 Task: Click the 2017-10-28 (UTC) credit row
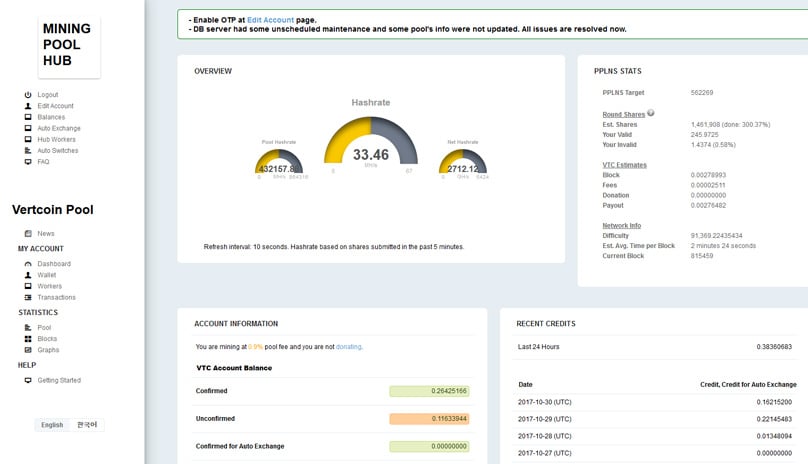click(655, 436)
